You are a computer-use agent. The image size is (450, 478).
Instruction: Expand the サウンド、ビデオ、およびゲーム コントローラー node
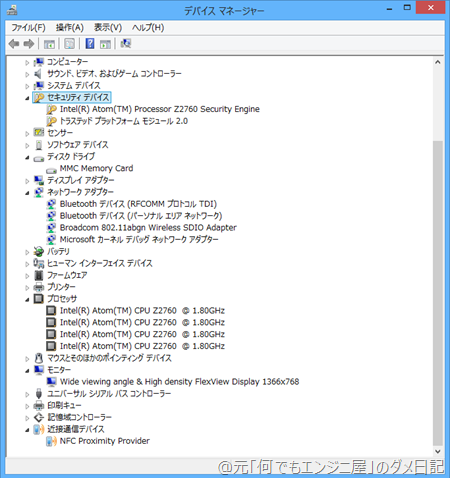pyautogui.click(x=27, y=74)
